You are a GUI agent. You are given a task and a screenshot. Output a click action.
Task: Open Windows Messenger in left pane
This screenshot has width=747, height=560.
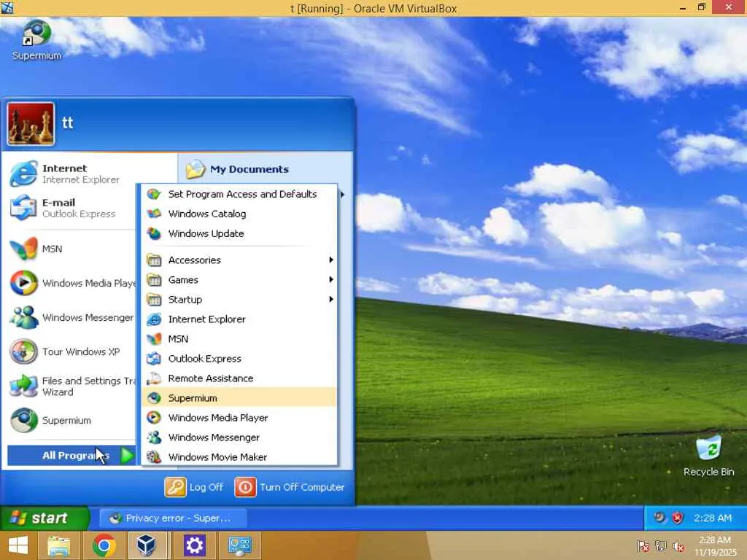point(71,317)
